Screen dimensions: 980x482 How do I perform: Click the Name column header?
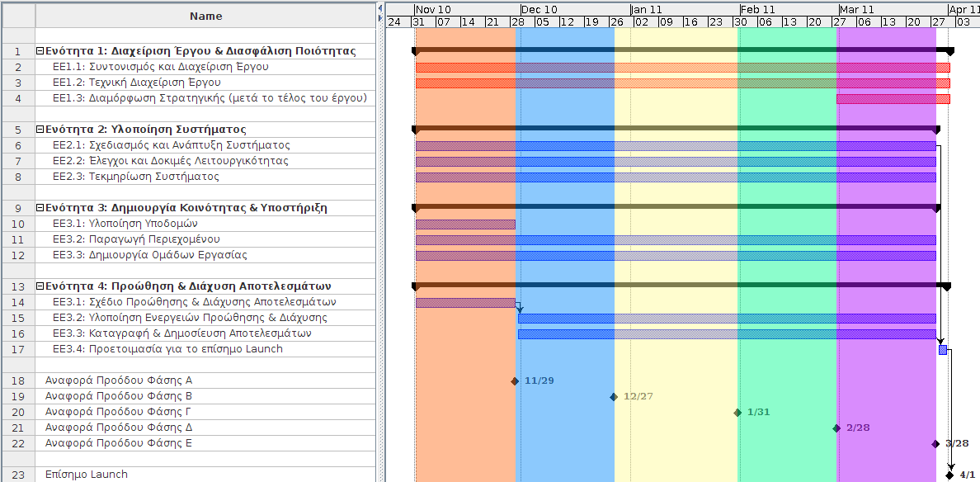click(205, 17)
